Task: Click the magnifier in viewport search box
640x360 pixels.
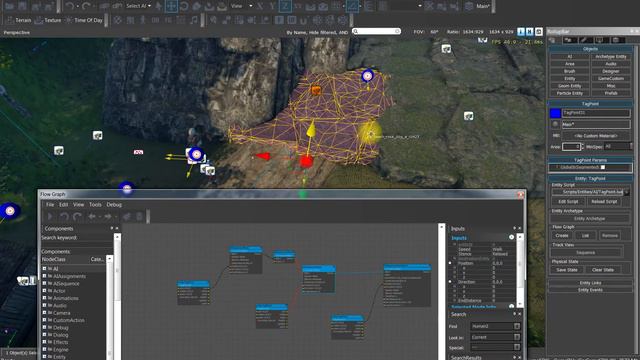Action: coord(356,31)
